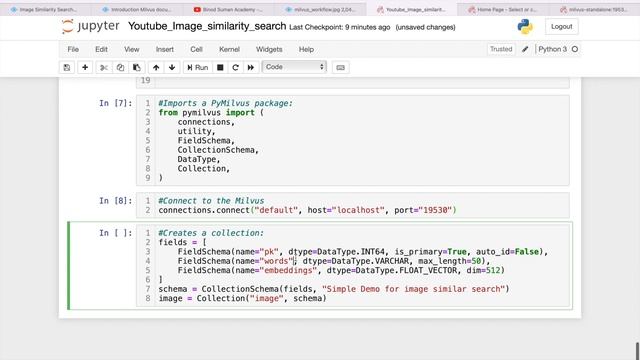
Task: Open the command palette keyboard icon
Action: click(x=341, y=67)
